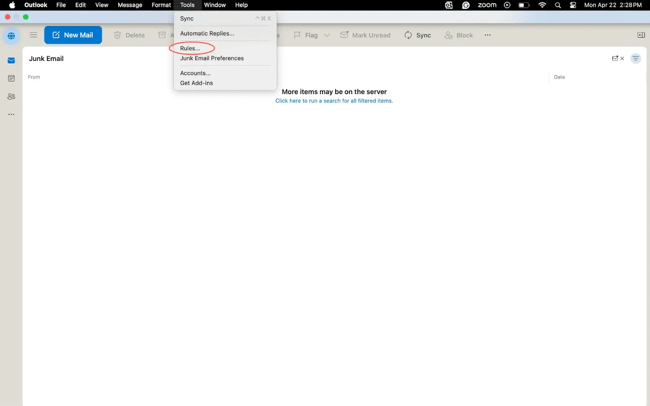Open Control Center icon
This screenshot has width=650, height=406.
click(x=573, y=5)
